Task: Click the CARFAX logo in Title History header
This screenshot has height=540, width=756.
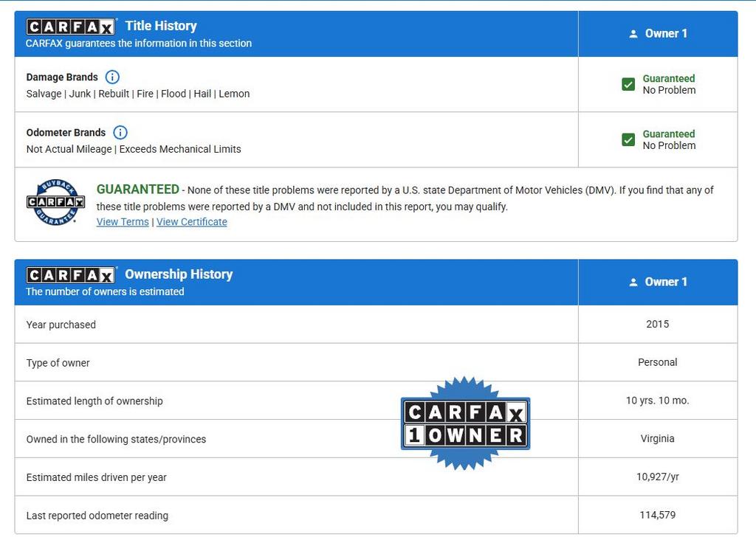Action: [71, 27]
